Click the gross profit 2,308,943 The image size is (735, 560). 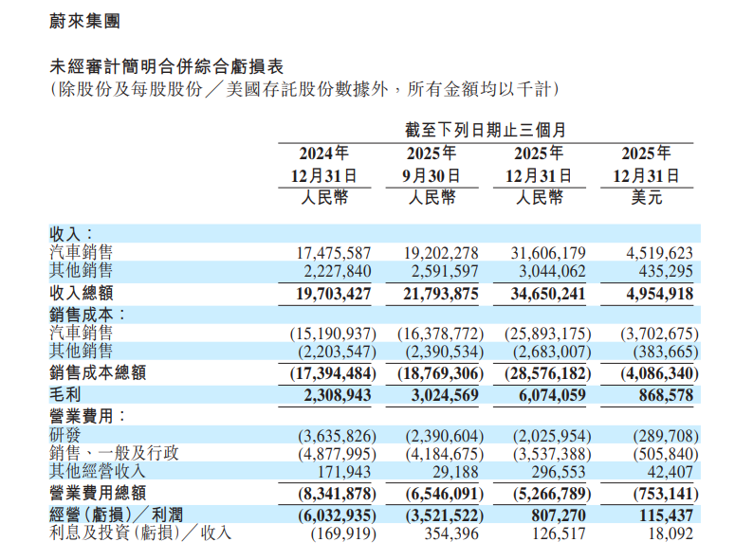(x=338, y=396)
